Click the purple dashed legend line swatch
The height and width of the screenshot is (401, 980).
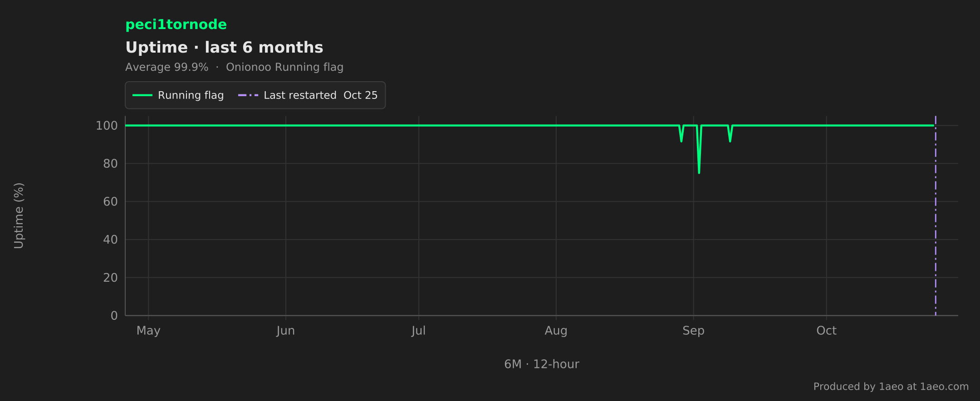coord(248,95)
